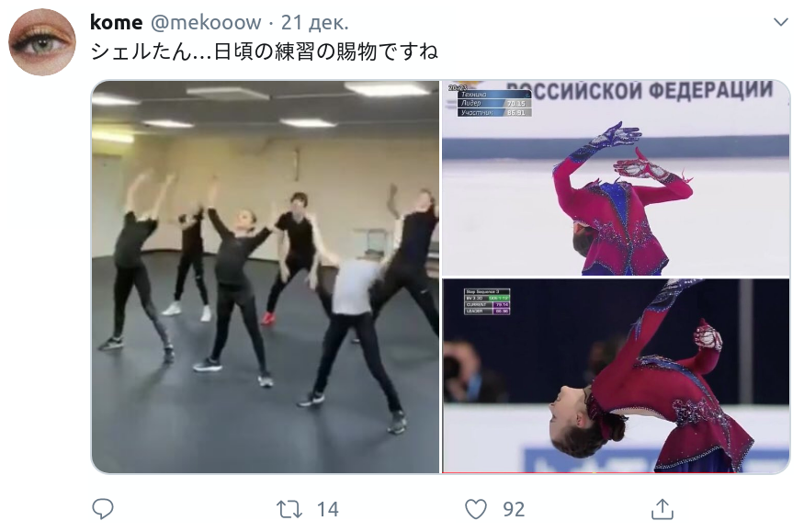Click the @mekooow handle
The width and height of the screenshot is (804, 532).
pos(206,22)
